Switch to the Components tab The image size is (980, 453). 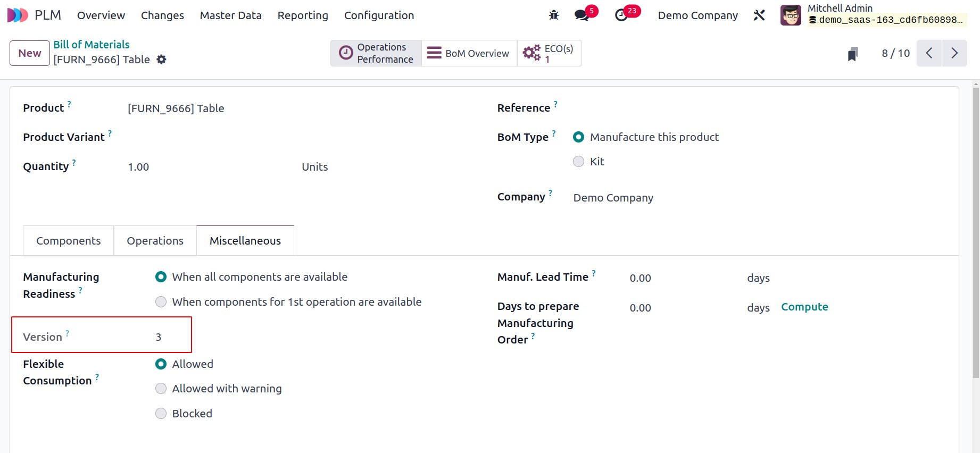click(x=69, y=241)
